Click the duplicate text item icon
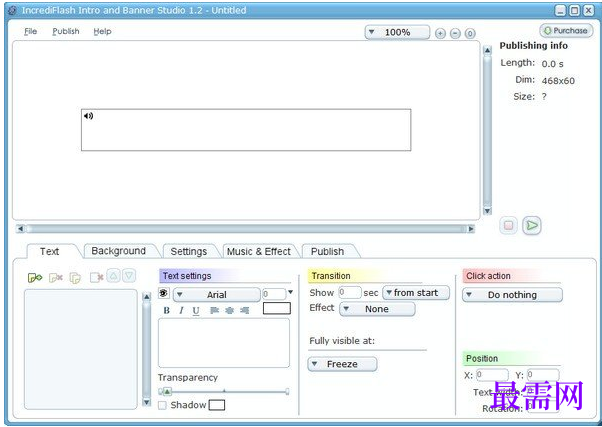Viewport: 602px width, 427px height. click(75, 277)
